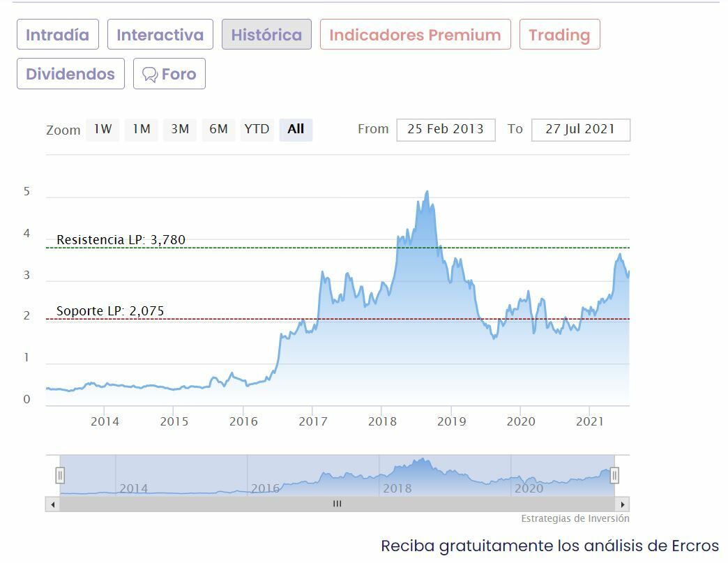The height and width of the screenshot is (563, 728).
Task: Set zoom to 1W
Action: pyautogui.click(x=103, y=129)
